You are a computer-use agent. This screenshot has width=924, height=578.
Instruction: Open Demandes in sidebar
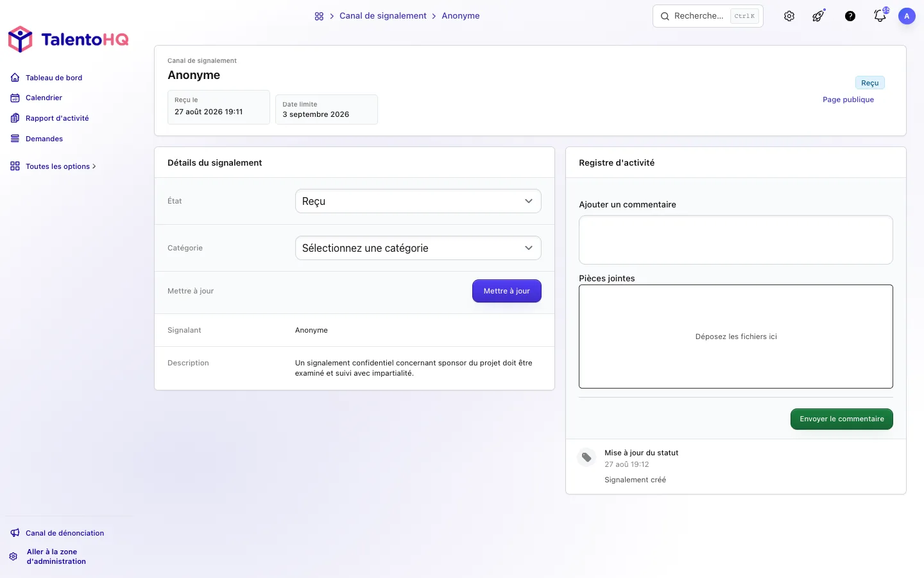pos(44,139)
